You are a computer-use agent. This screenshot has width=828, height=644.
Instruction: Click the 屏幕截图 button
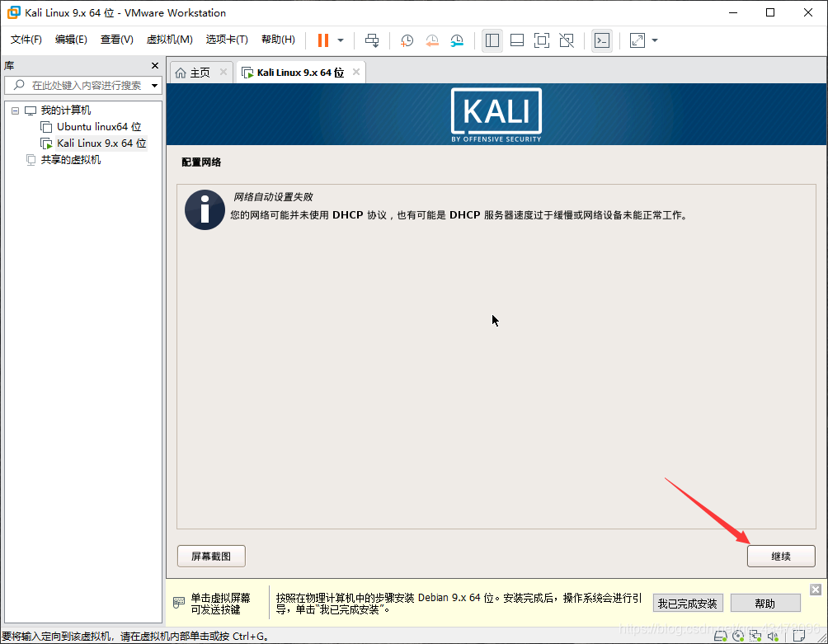coord(210,556)
